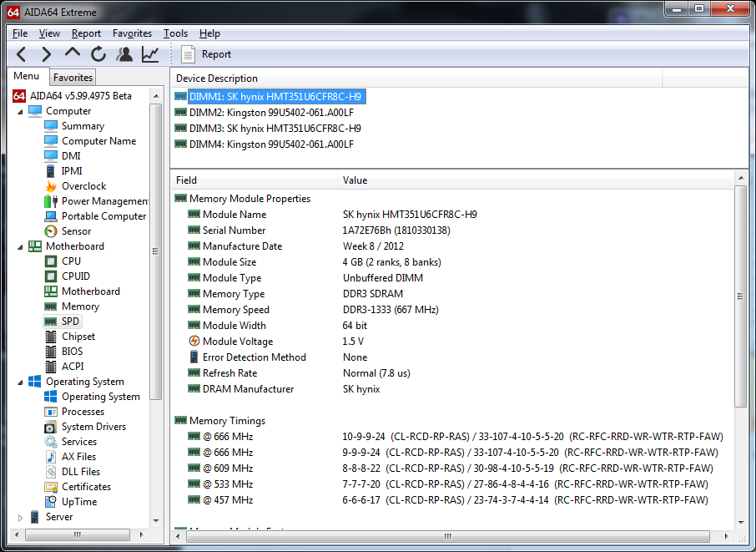Screen dimensions: 756x552
Task: Click the Forward navigation arrow
Action: tap(47, 54)
